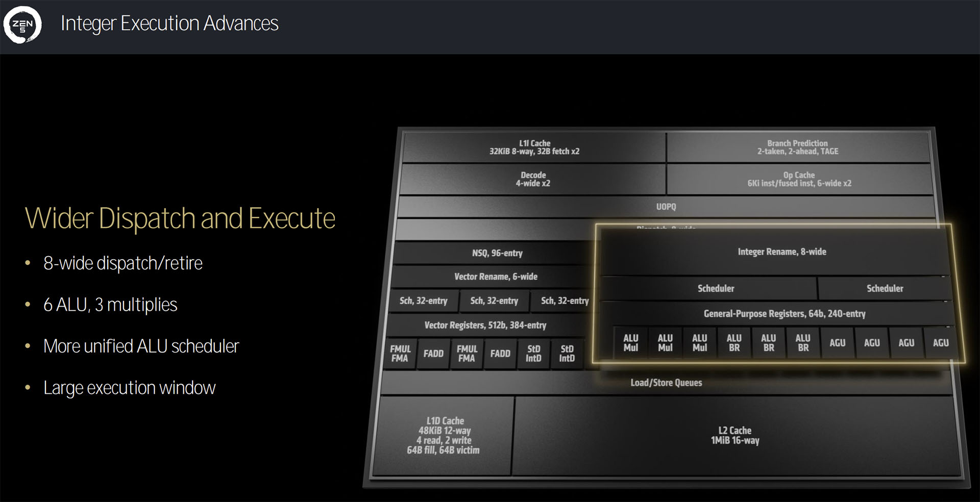Click the Zen 5 logo icon

click(x=22, y=24)
